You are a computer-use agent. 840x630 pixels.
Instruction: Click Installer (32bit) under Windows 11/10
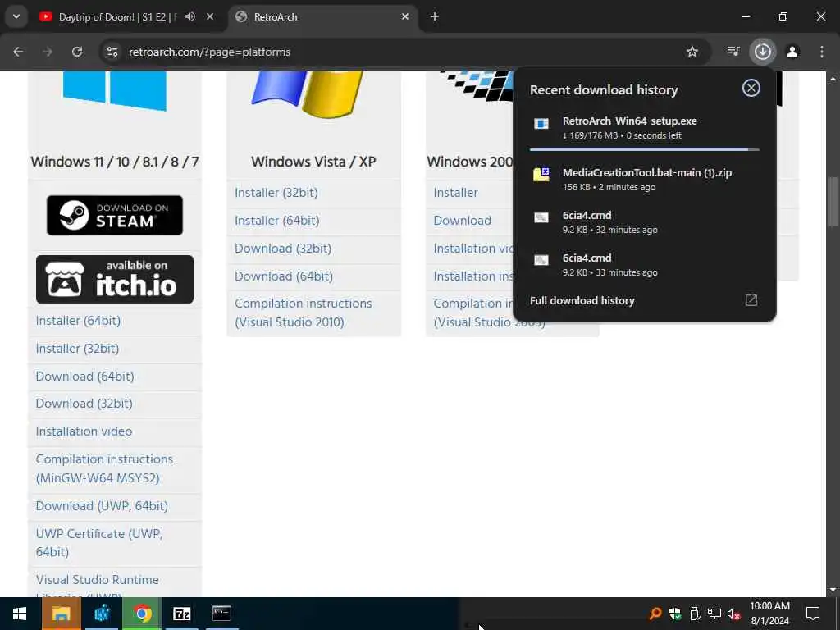coord(77,348)
